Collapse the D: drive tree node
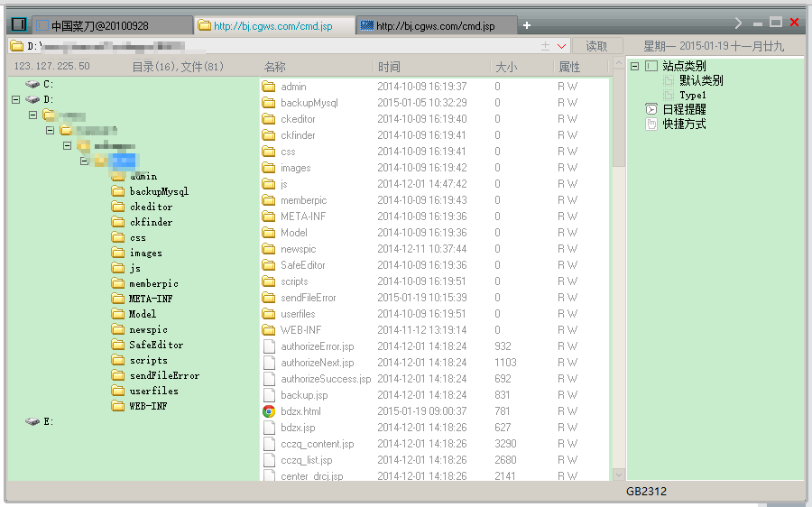The height and width of the screenshot is (507, 812). pyautogui.click(x=15, y=99)
